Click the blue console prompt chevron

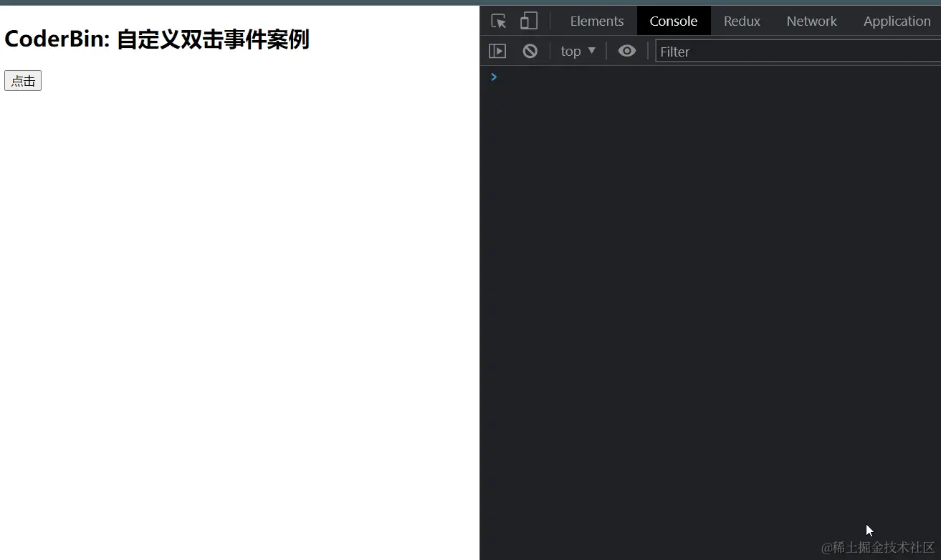tap(493, 77)
